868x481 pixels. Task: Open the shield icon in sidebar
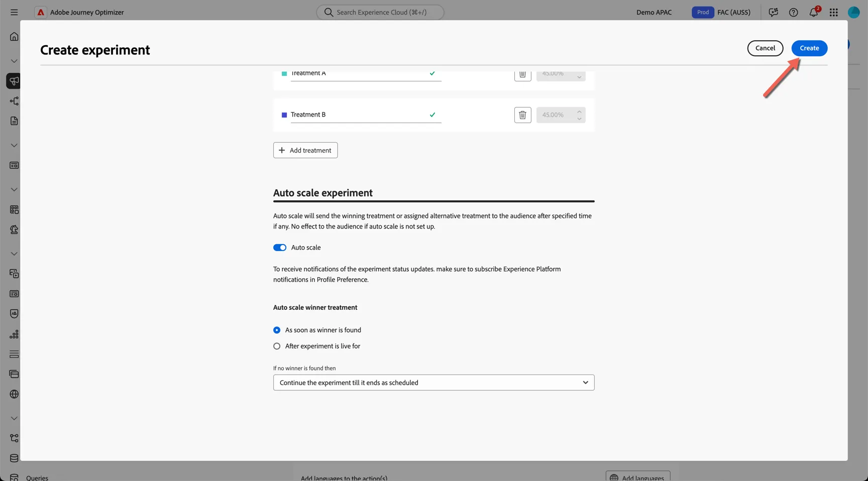pyautogui.click(x=14, y=314)
